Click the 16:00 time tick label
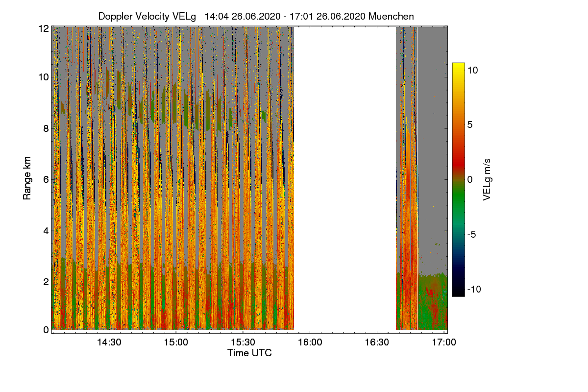Image resolution: width=588 pixels, height=392 pixels. pos(310,342)
